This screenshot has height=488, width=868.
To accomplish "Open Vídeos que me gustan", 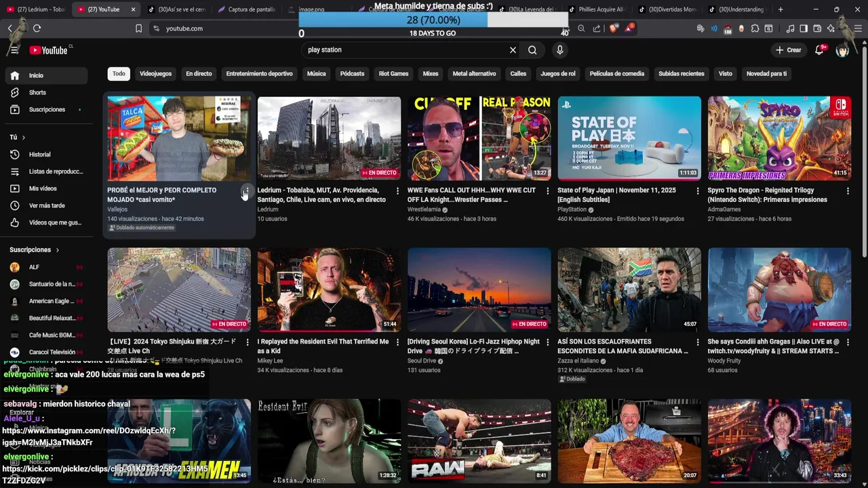I will coord(46,222).
